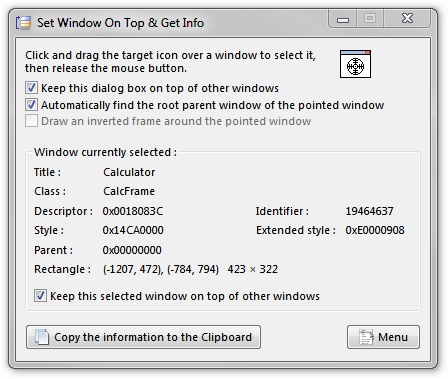Click the extended style value 0xE0000908
The image size is (448, 379).
(375, 230)
